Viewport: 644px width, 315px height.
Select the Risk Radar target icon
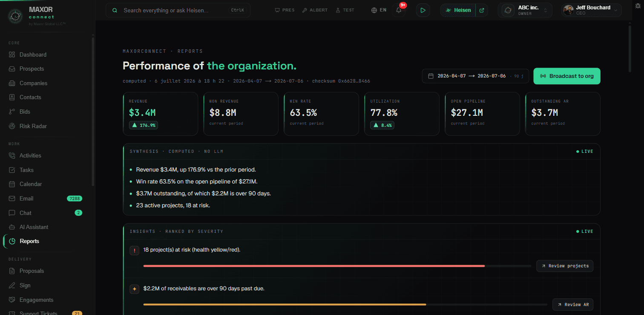[x=12, y=126]
